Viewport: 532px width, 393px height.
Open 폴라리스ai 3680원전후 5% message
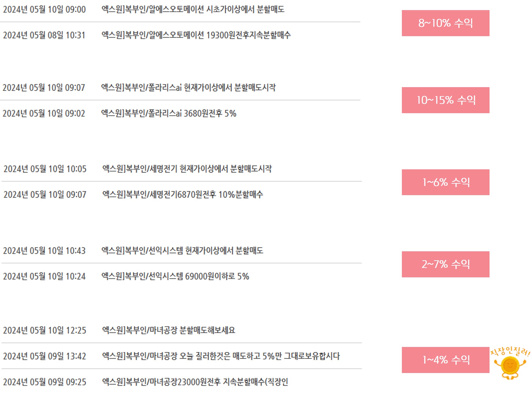click(x=169, y=113)
